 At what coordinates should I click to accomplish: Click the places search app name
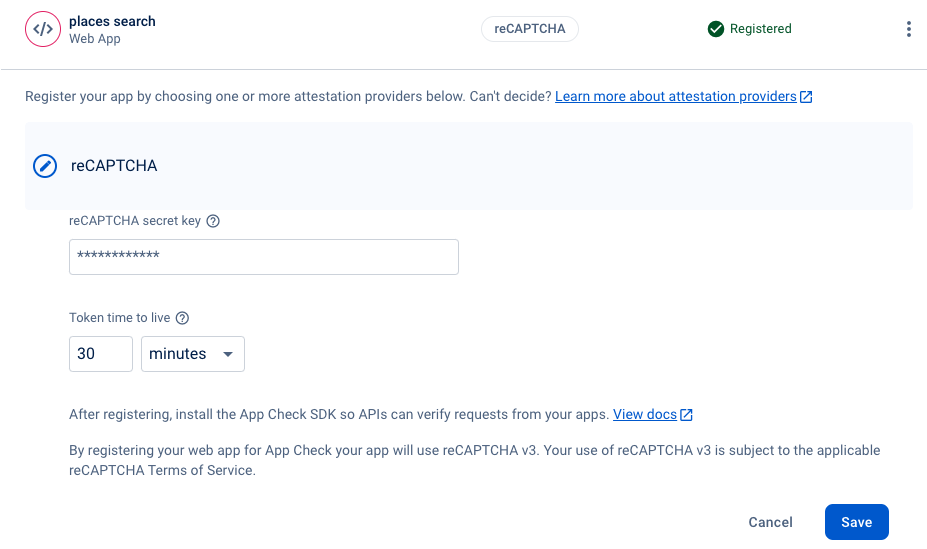point(112,21)
